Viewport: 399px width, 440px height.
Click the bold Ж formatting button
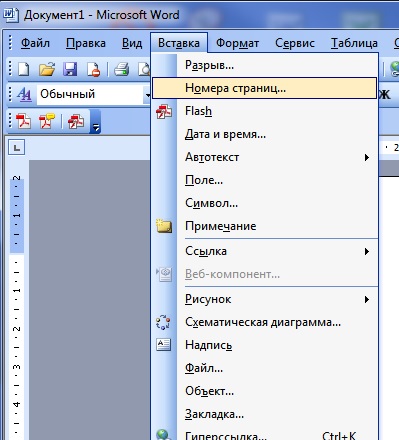[x=385, y=94]
